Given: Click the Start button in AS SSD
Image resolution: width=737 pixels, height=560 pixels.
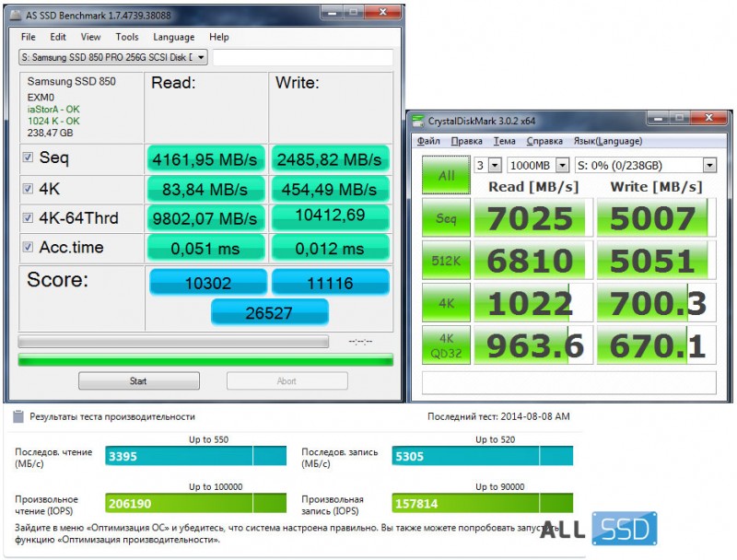Looking at the screenshot, I should [139, 381].
